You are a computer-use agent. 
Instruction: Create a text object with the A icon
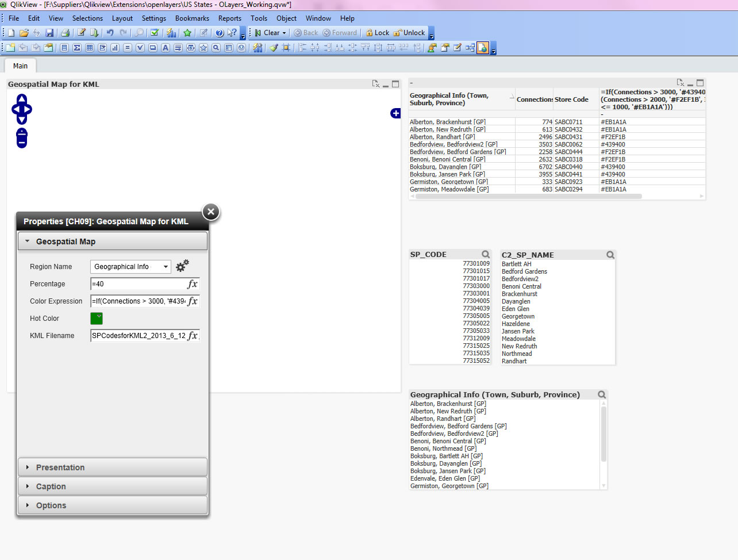pyautogui.click(x=166, y=48)
